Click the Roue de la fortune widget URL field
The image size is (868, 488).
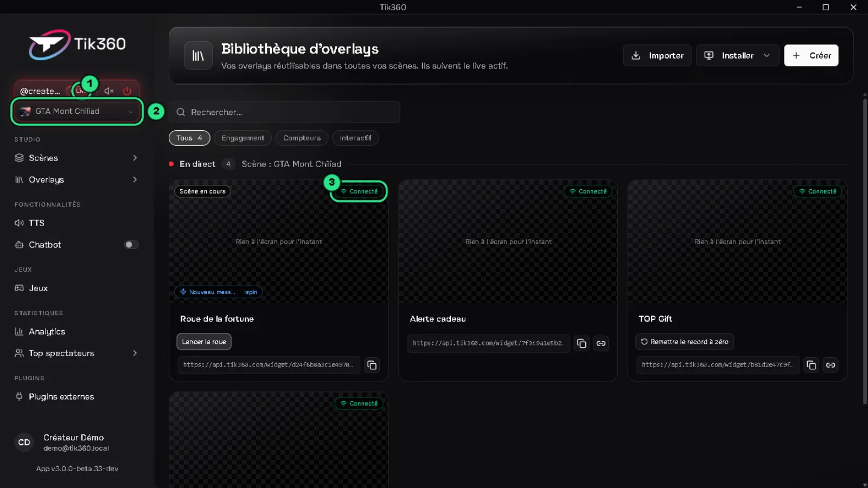(269, 365)
